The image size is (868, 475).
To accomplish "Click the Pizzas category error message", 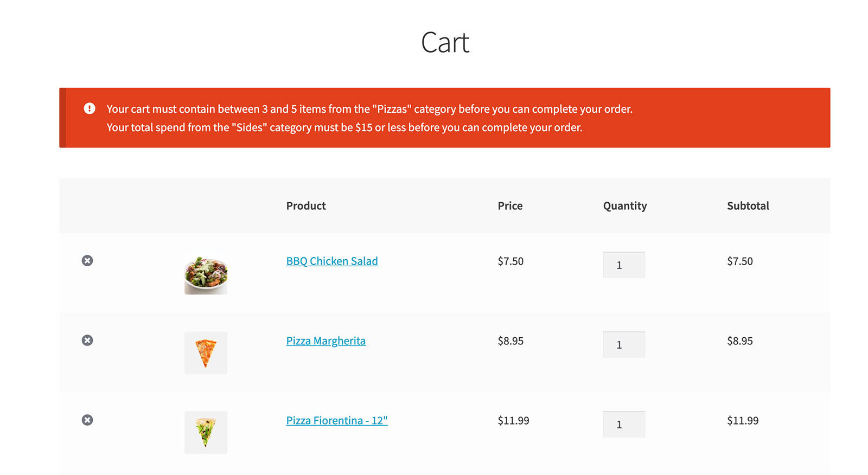I will click(x=369, y=109).
